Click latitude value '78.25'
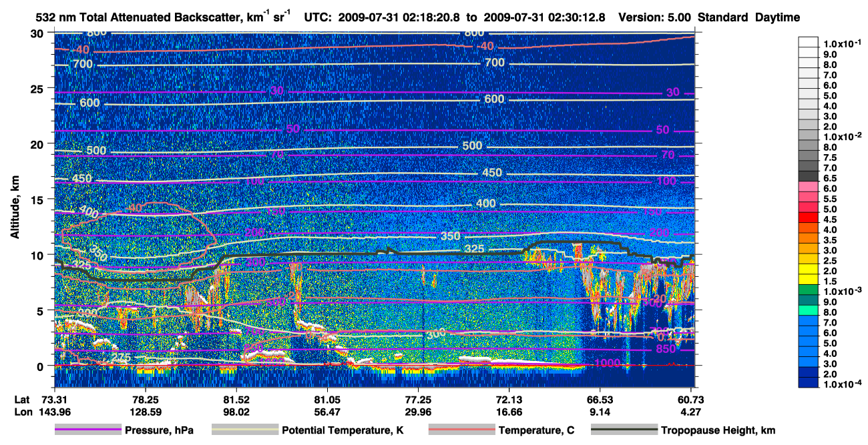 coord(146,399)
